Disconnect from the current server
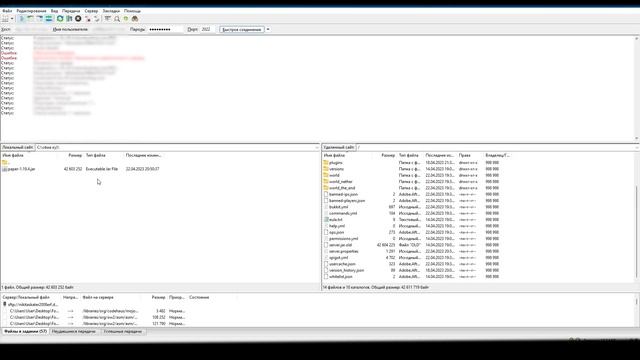This screenshot has height=360, width=640. [x=87, y=19]
